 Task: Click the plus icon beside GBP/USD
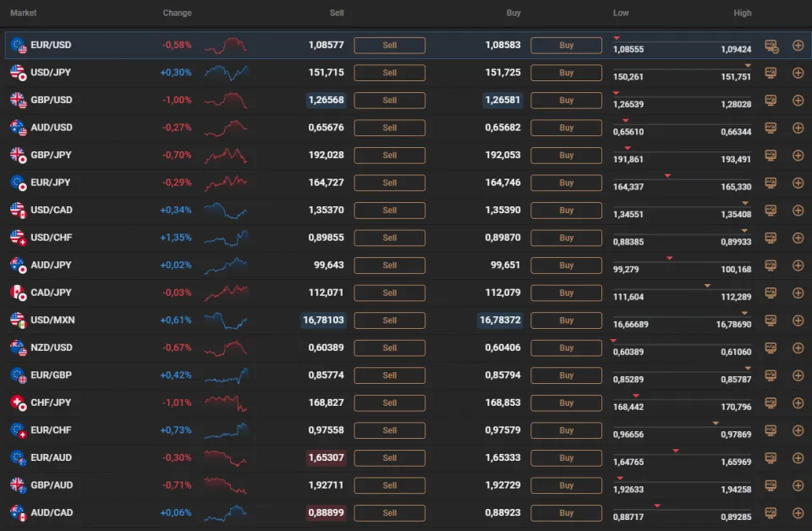[798, 100]
